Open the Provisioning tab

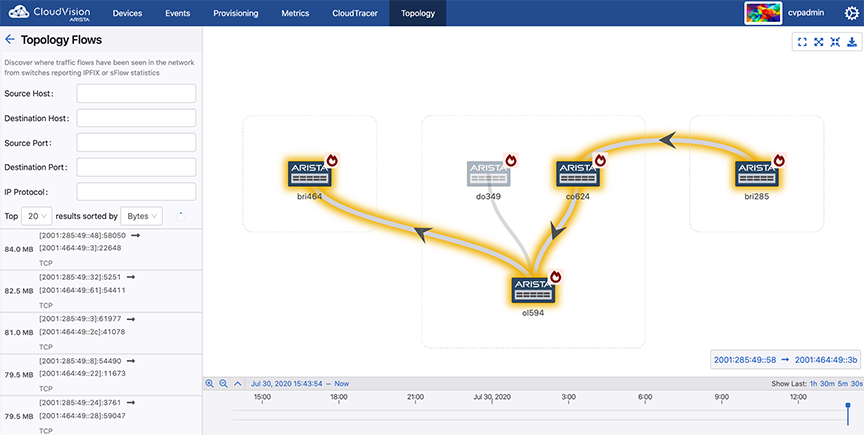click(x=236, y=13)
